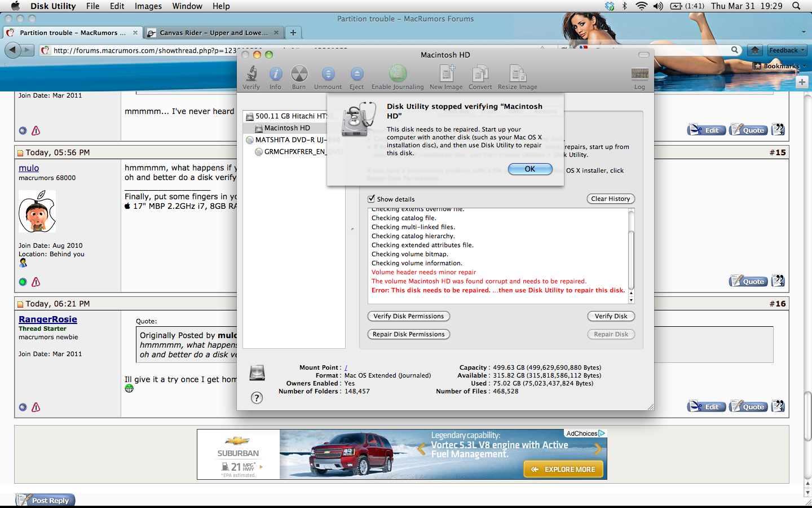
Task: Click the Suburban ad next arrow
Action: click(598, 449)
